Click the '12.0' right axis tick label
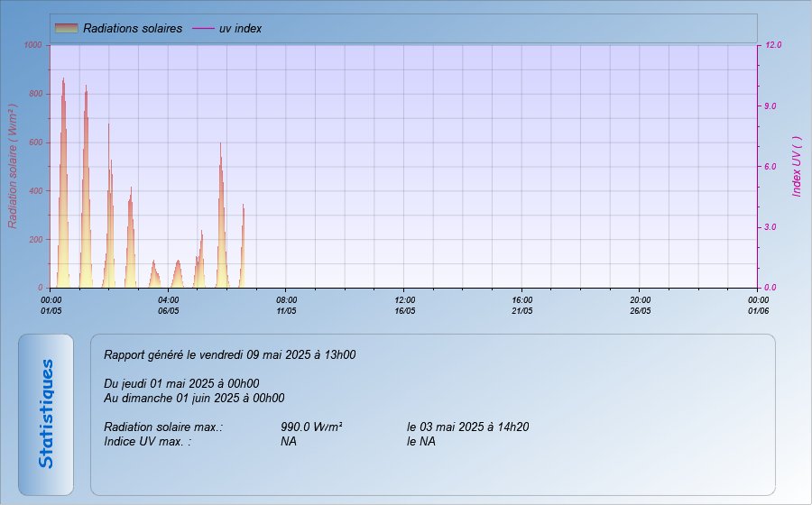 pos(773,45)
